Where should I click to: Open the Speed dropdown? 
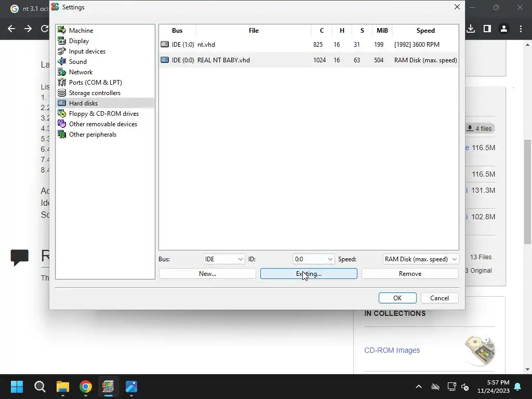pos(421,259)
